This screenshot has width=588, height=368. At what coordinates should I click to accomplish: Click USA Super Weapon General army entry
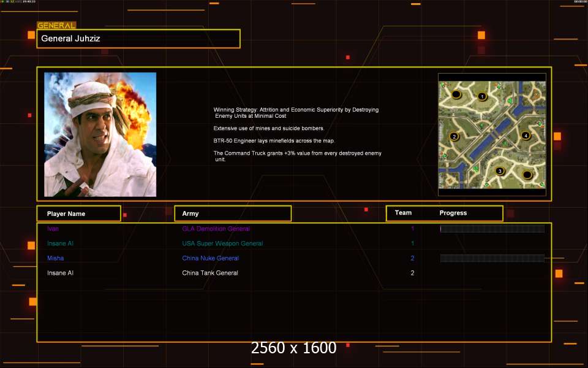[222, 243]
